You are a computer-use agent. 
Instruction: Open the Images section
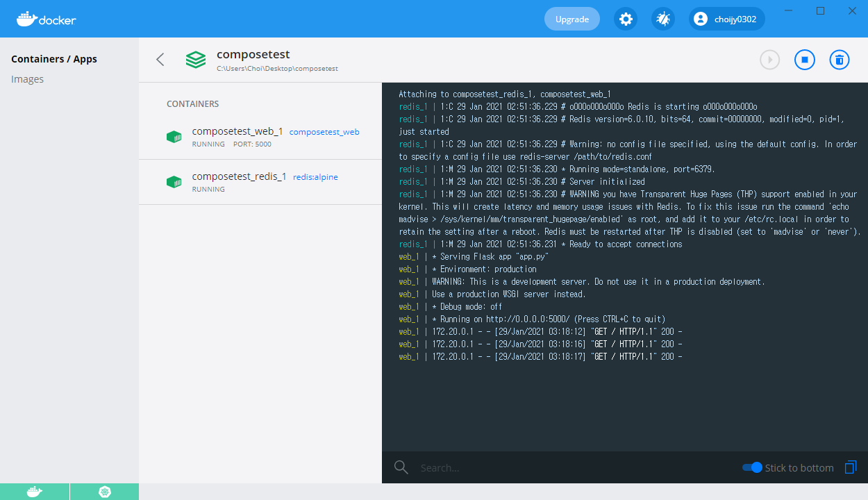point(28,79)
